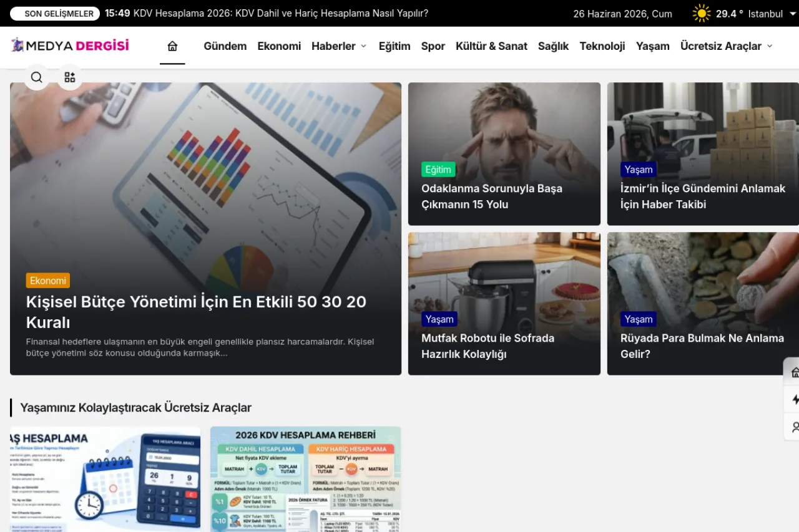Click Yaşam tag on Rüyada Para article
Screen dimensions: 799x532
(x=639, y=319)
